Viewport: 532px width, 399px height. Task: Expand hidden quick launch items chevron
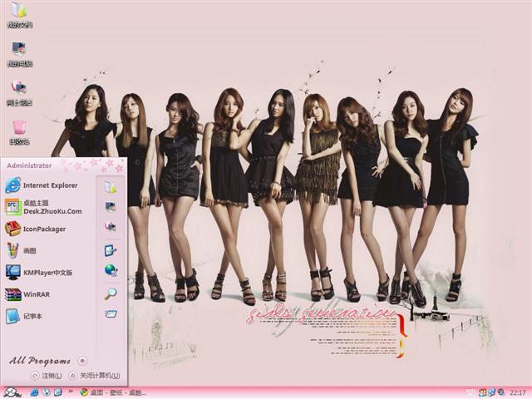pos(71,392)
